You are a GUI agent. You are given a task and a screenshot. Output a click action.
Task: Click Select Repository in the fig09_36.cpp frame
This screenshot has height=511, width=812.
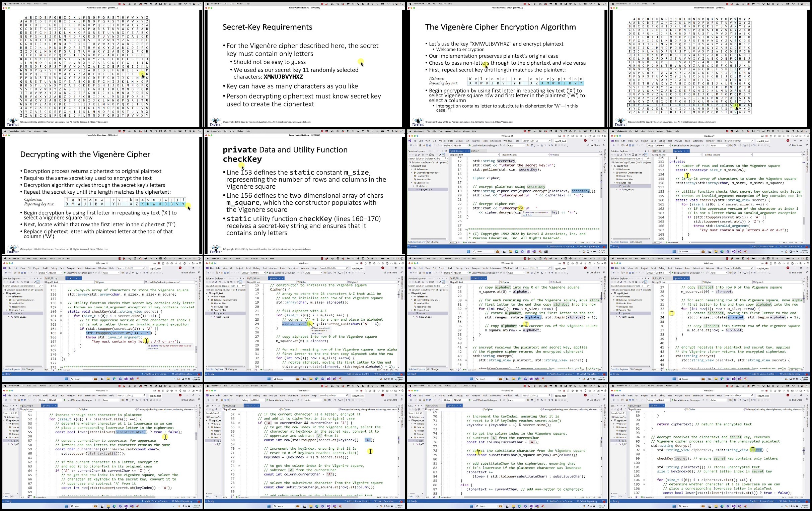[x=588, y=247]
